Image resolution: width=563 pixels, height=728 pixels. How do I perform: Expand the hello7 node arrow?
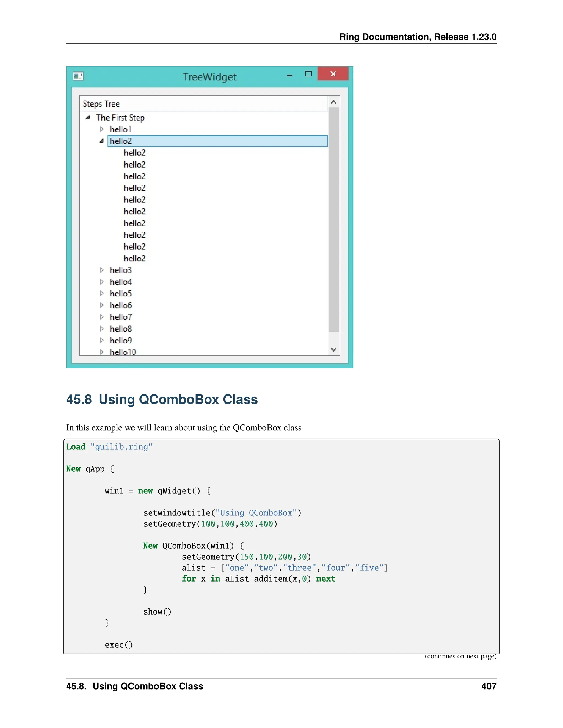click(x=102, y=317)
